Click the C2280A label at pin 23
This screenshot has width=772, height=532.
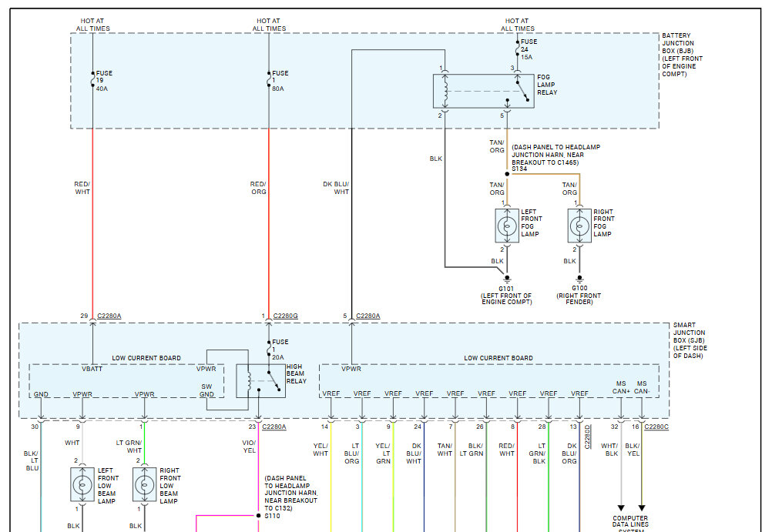tap(274, 427)
